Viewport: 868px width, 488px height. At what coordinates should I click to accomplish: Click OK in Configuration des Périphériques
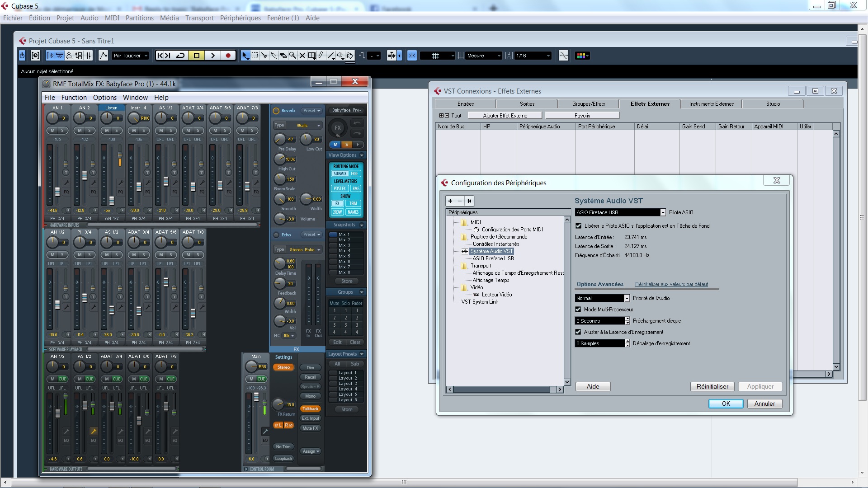[x=726, y=404]
